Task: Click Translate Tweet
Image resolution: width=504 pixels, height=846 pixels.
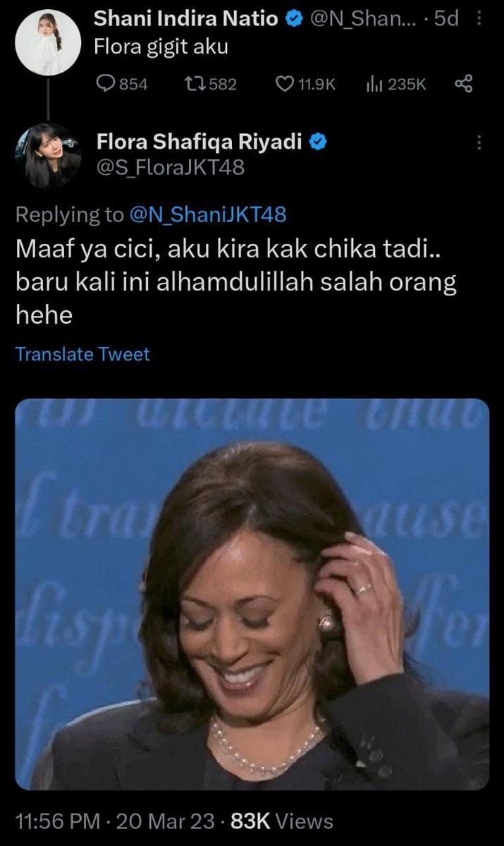Action: point(82,354)
